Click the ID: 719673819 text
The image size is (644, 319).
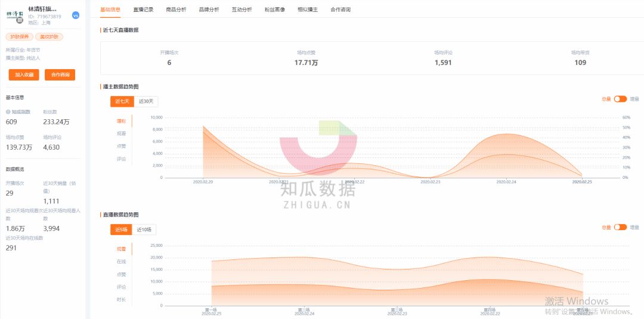45,17
